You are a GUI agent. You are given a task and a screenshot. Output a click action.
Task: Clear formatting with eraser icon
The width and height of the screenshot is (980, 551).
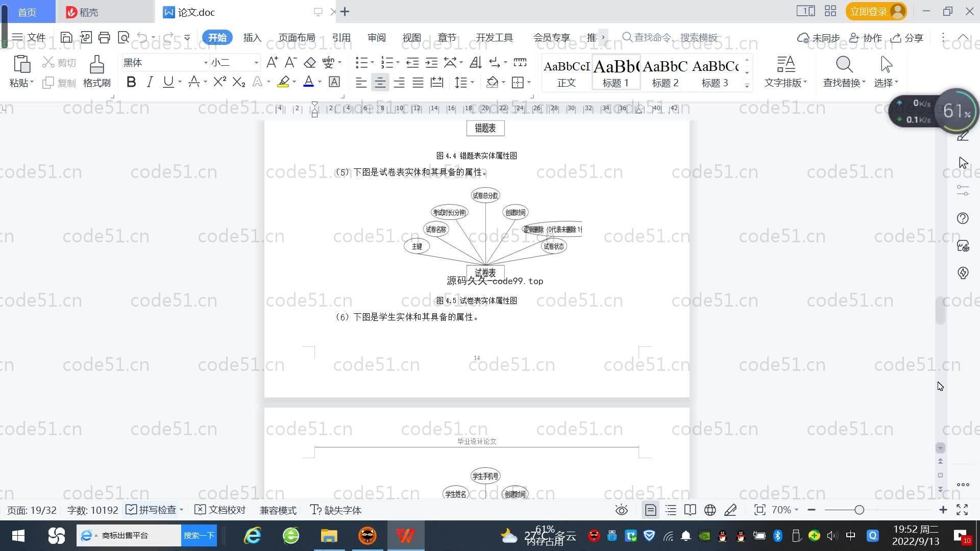tap(310, 62)
